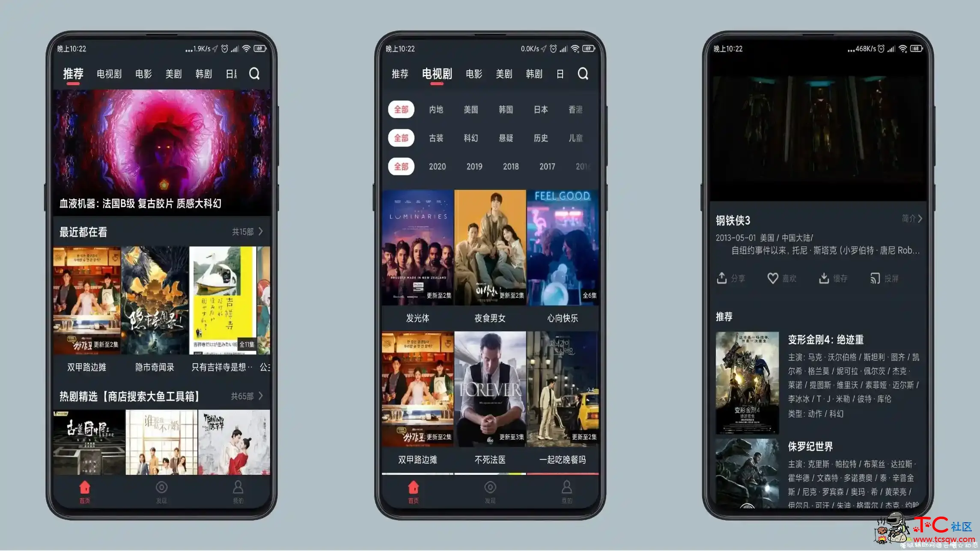Tap 推荐 tab on left phone screen
This screenshot has width=980, height=551.
(x=73, y=73)
